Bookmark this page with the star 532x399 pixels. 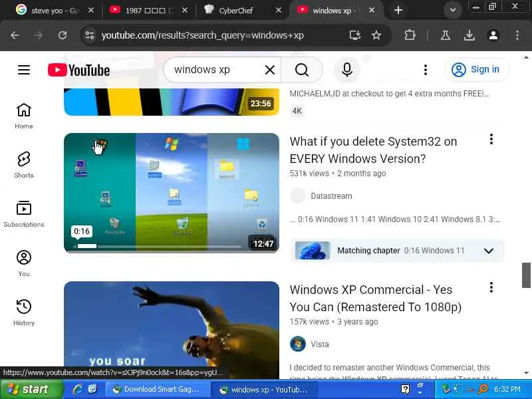[x=376, y=35]
